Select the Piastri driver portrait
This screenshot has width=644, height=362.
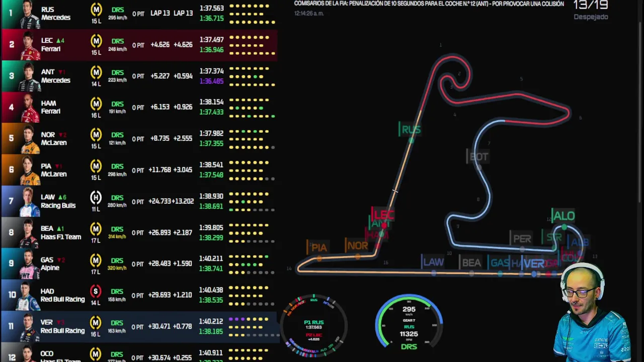[29, 170]
